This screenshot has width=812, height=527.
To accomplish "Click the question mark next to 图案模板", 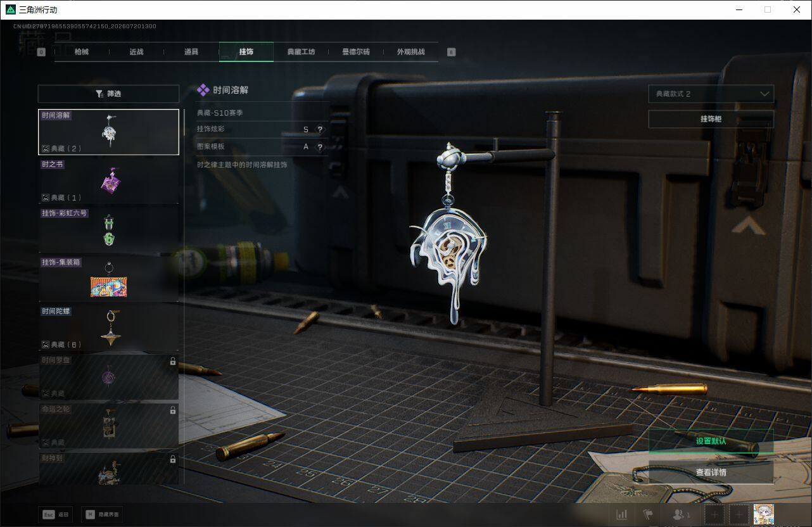I will 320,146.
